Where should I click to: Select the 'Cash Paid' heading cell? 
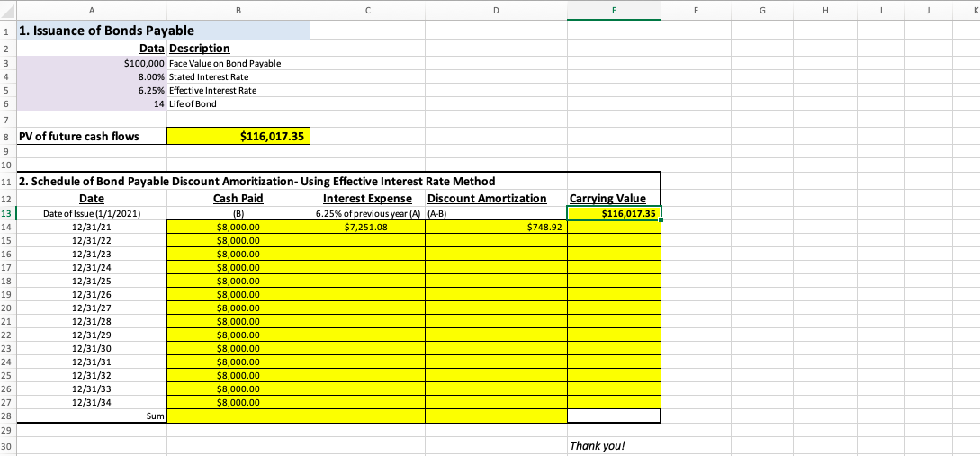[238, 199]
